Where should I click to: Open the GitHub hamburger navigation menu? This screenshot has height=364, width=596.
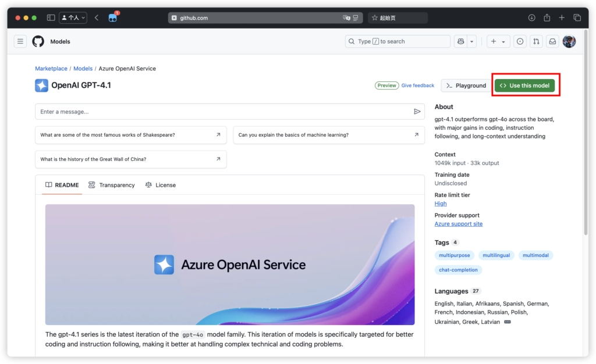pos(20,41)
